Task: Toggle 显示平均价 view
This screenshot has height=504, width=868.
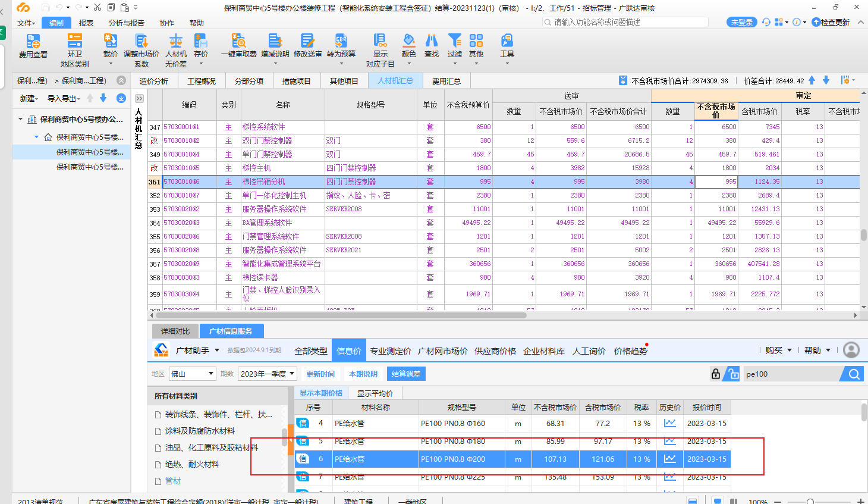Action: [x=375, y=393]
